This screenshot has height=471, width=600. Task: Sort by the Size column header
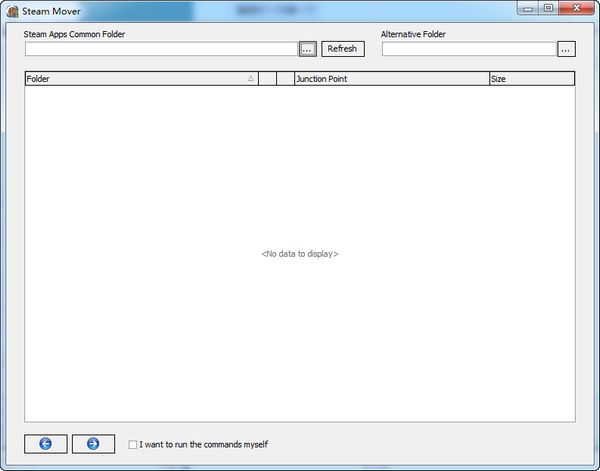(532, 79)
